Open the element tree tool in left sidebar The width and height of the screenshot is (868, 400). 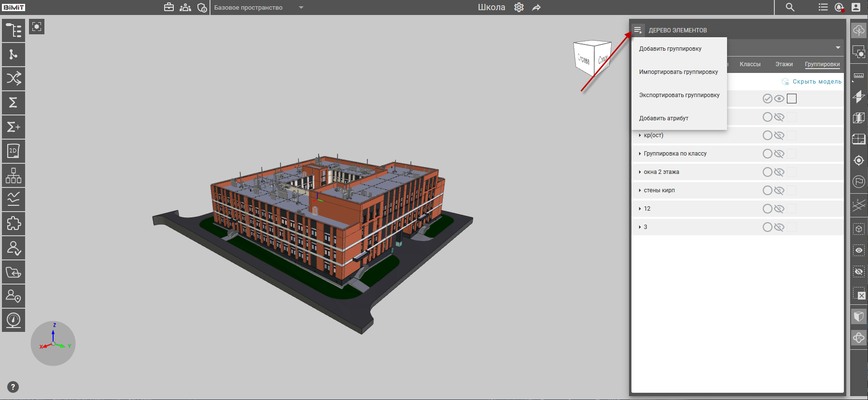14,30
